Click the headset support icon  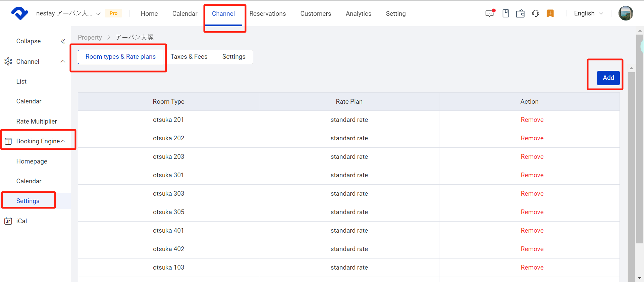[x=536, y=13]
